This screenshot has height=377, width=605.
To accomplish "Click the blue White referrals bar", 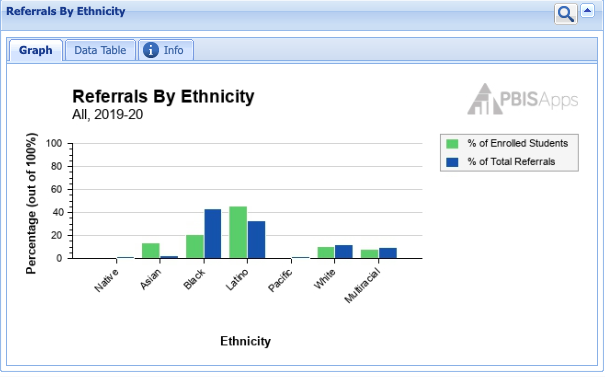I will (344, 252).
